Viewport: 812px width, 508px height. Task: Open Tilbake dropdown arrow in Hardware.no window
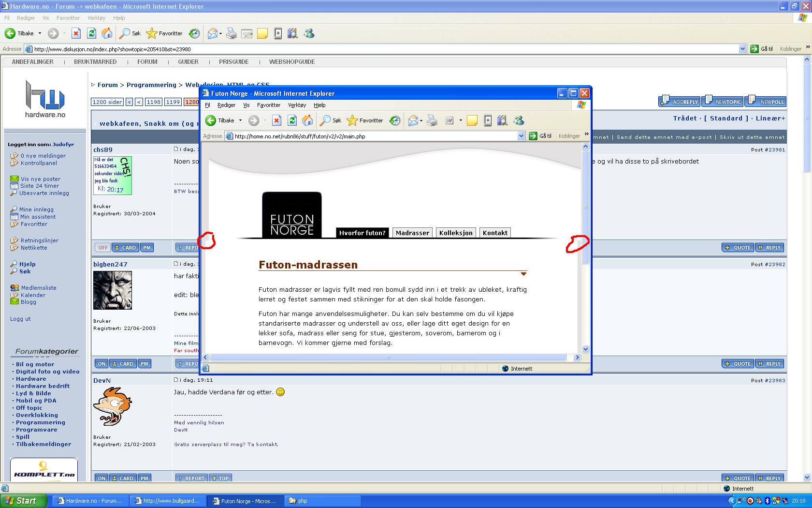[40, 33]
